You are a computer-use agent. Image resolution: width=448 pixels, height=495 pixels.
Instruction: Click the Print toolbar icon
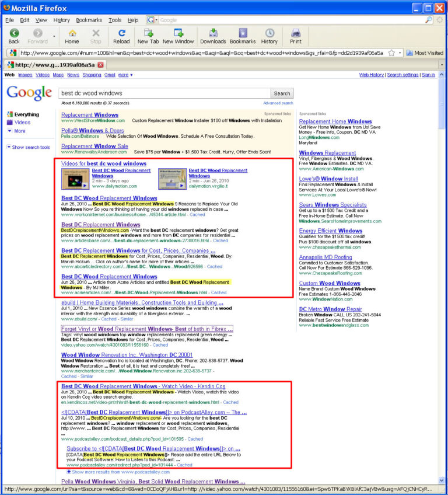tap(296, 33)
